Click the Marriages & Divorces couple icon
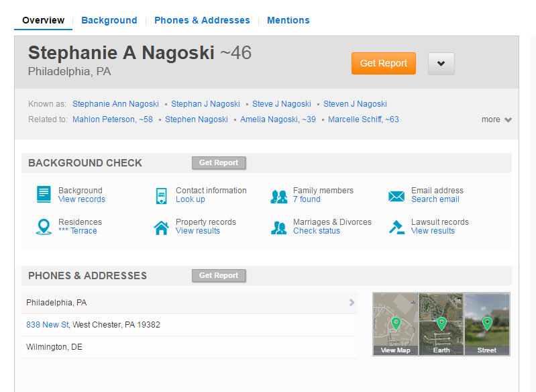The height and width of the screenshot is (392, 536). coord(278,228)
